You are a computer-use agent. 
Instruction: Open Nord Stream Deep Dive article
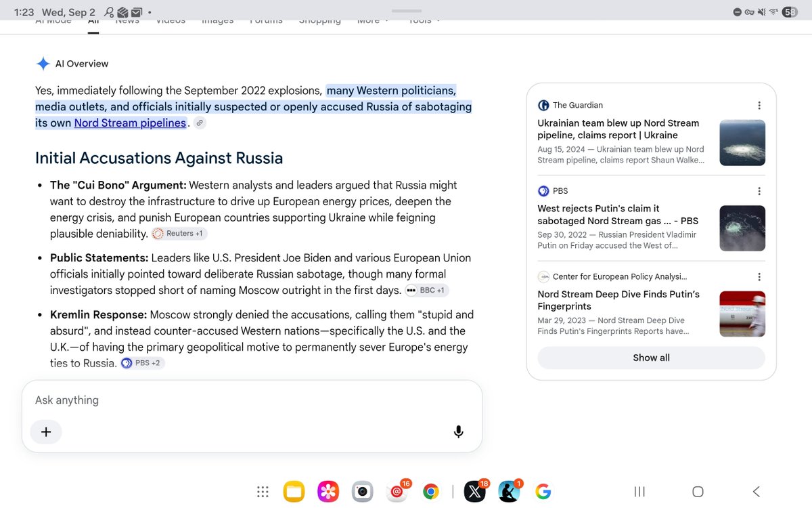(618, 300)
